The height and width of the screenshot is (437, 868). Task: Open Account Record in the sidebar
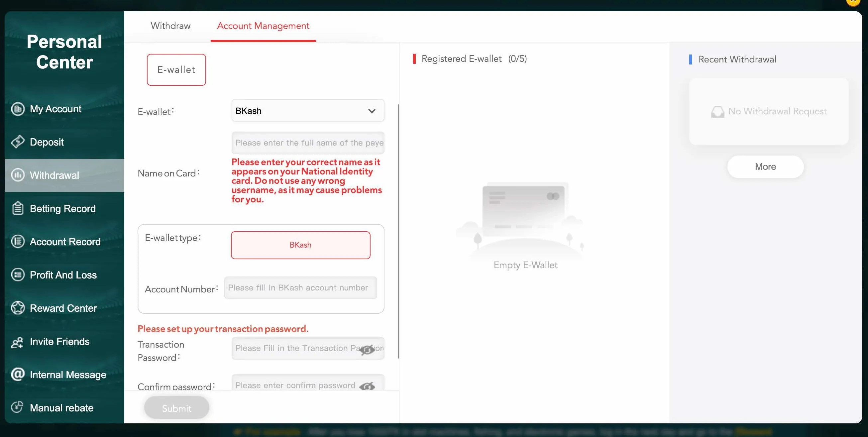[x=64, y=242]
